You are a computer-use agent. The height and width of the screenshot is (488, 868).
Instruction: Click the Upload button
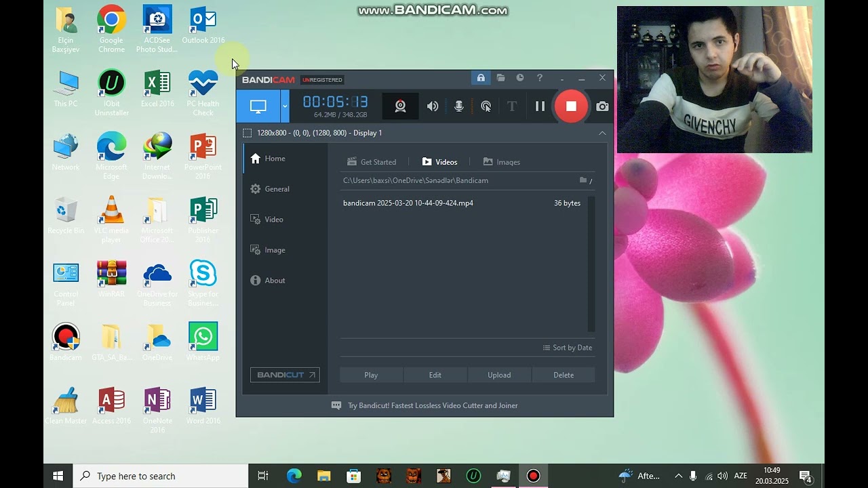click(499, 375)
